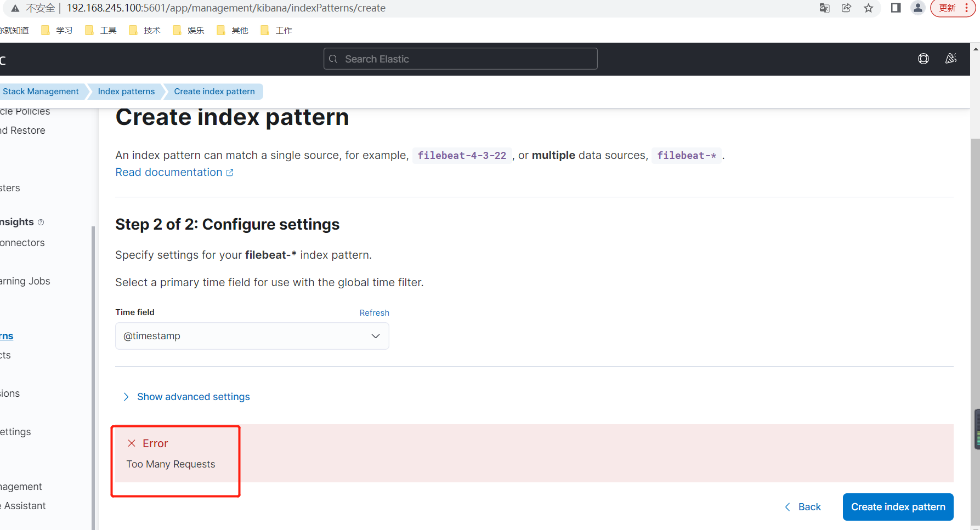The image size is (980, 530).
Task: Open the Kibana help menu icon
Action: tap(924, 59)
